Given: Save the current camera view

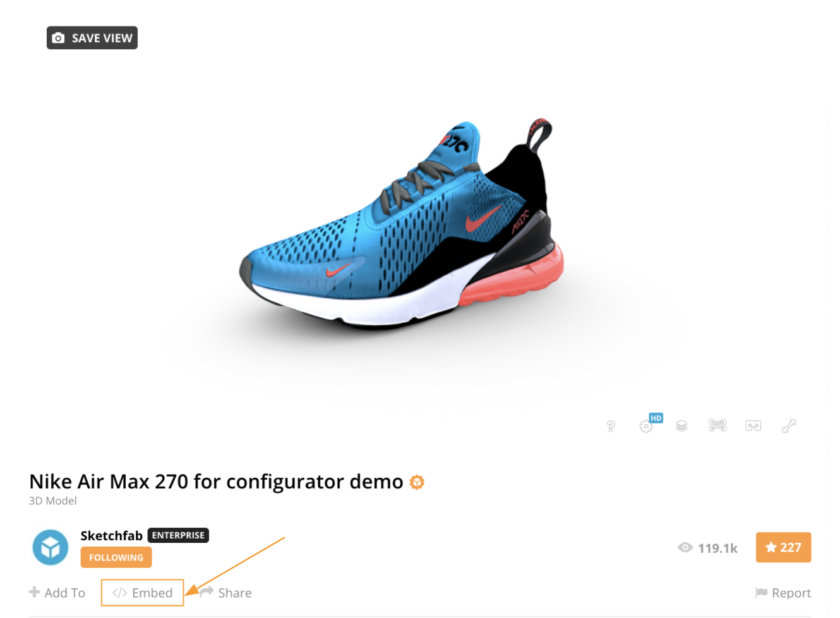Looking at the screenshot, I should tap(92, 38).
